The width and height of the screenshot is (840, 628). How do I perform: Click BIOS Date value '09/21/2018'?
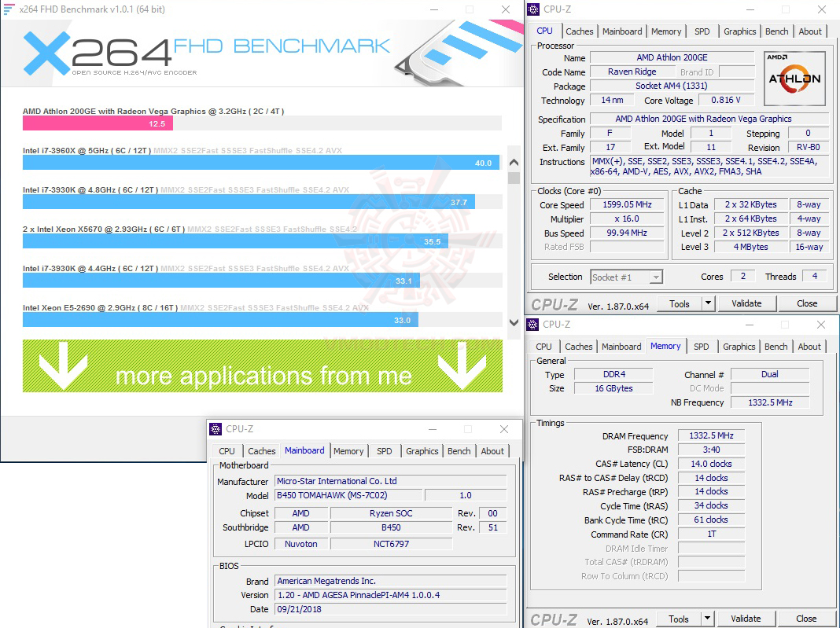[x=391, y=609]
